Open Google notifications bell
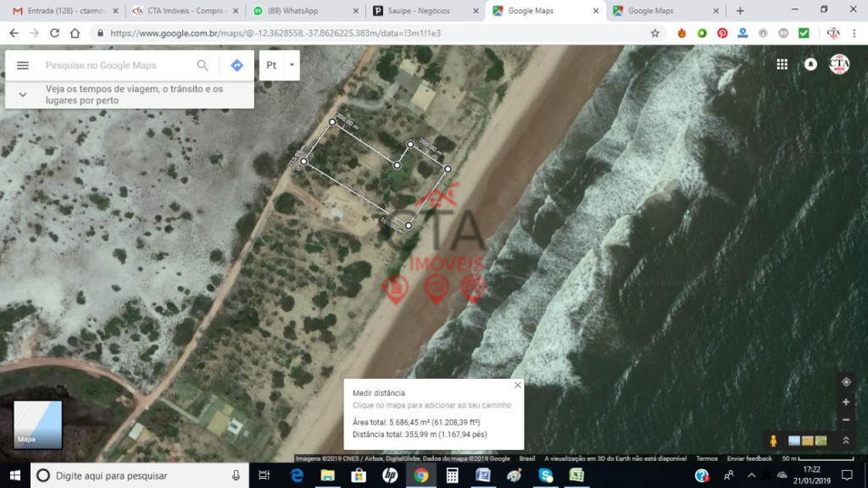The width and height of the screenshot is (868, 488). [810, 64]
